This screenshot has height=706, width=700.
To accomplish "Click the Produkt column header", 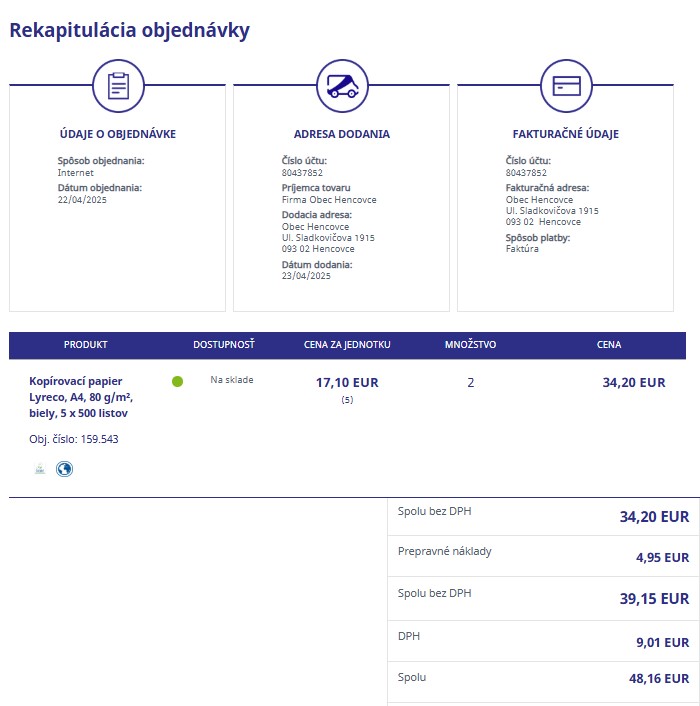I will coord(85,345).
